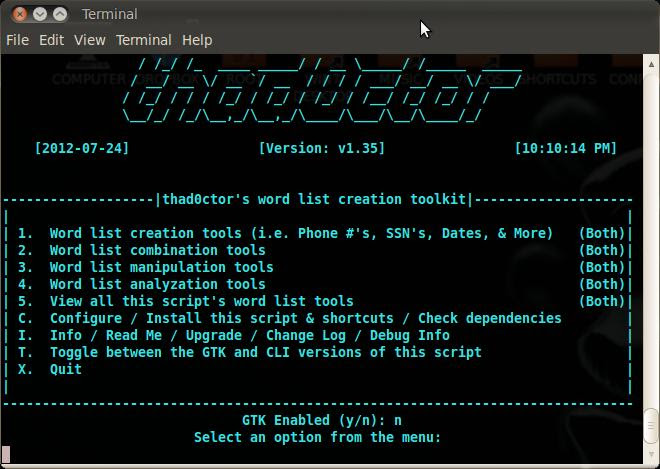Image resolution: width=660 pixels, height=469 pixels.
Task: Click the toolkit title 'thad0ctor's word list creation toolkit'
Action: coord(314,199)
